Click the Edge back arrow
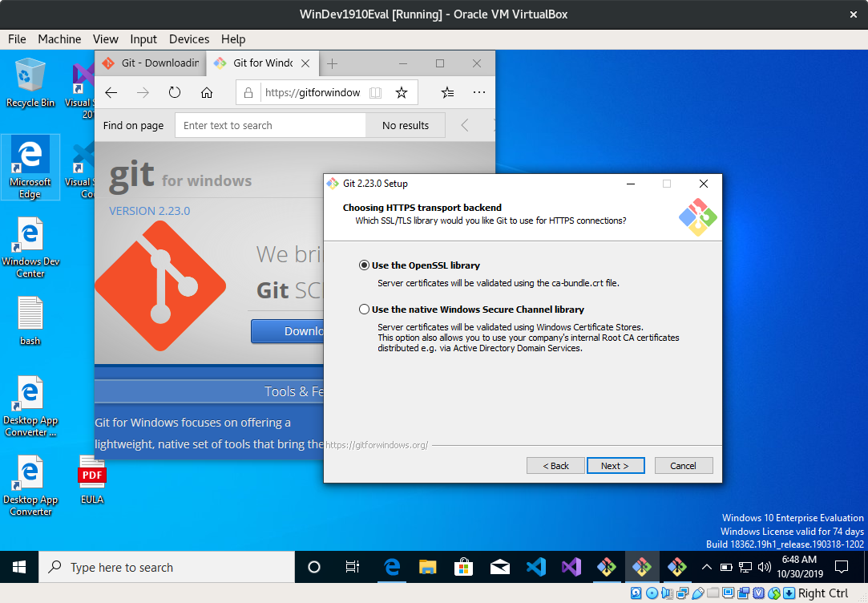This screenshot has height=603, width=868. pyautogui.click(x=111, y=92)
